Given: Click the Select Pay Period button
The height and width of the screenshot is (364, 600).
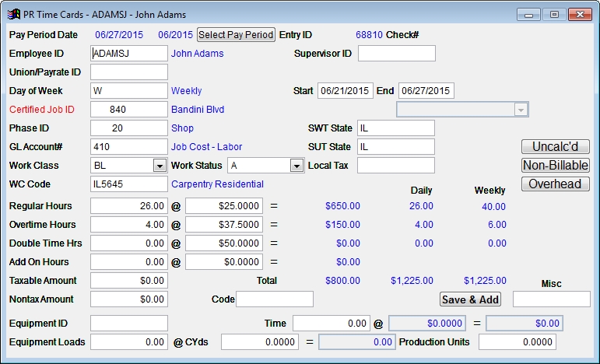Looking at the screenshot, I should 236,35.
